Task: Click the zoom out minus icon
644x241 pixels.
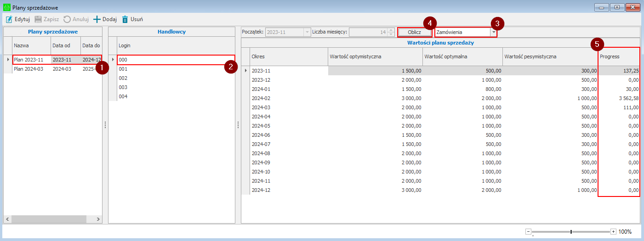Action: tap(528, 232)
